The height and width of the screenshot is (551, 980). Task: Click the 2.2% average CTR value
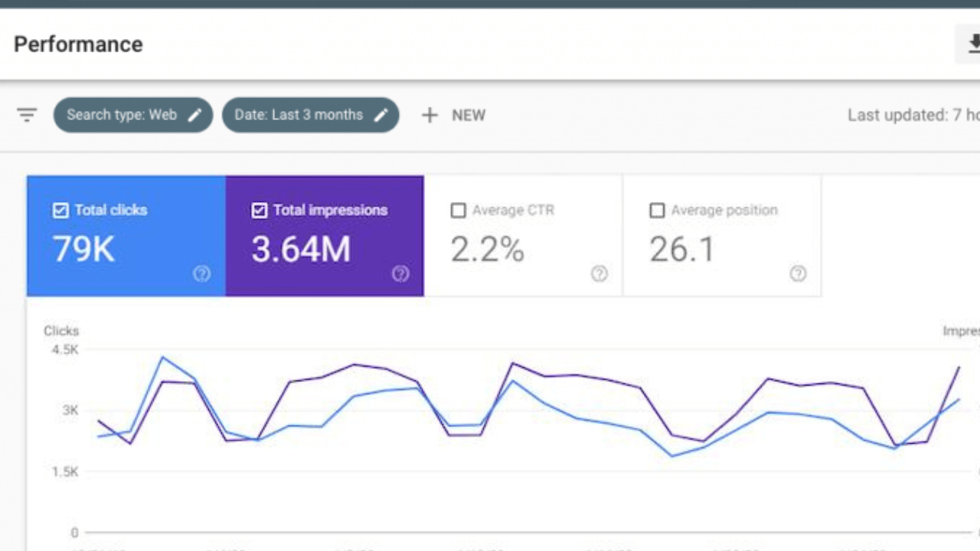coord(487,249)
